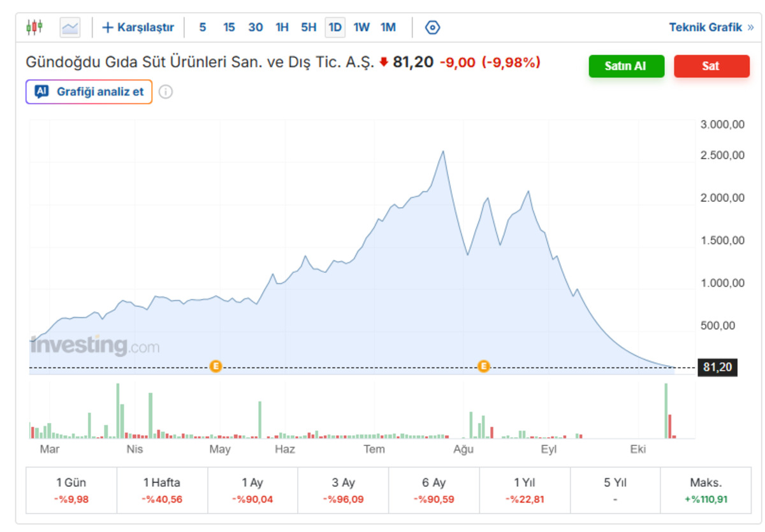Click the green Satın Al button
The image size is (765, 532).
pos(627,66)
